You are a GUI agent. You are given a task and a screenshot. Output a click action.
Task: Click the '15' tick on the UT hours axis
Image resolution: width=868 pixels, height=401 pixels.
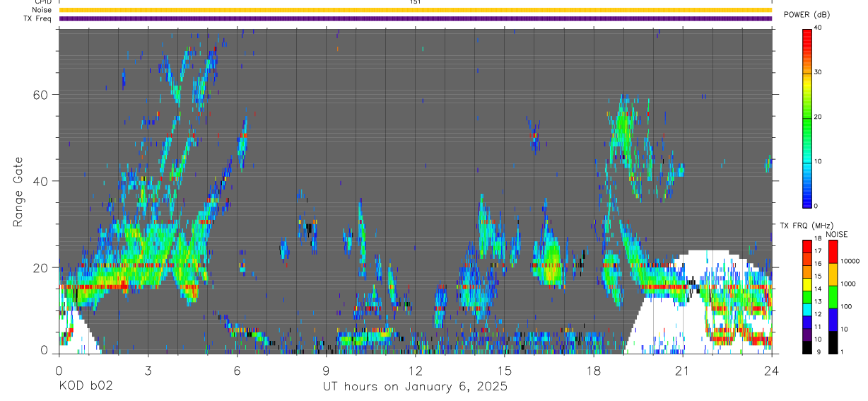[505, 370]
